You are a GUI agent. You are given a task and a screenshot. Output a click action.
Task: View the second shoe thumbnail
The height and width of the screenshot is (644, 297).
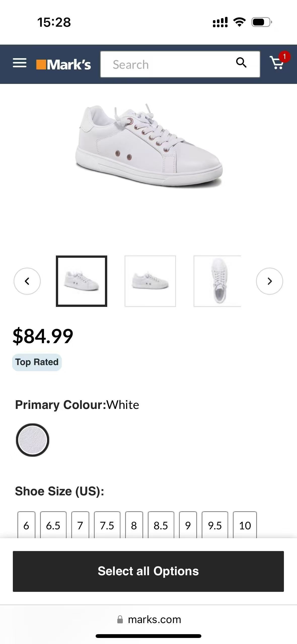[150, 281]
